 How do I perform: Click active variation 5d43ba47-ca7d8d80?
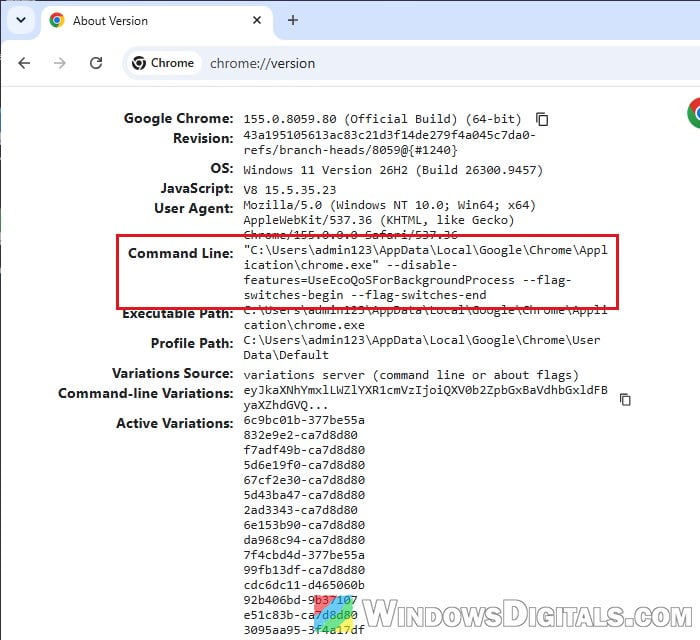(x=304, y=495)
